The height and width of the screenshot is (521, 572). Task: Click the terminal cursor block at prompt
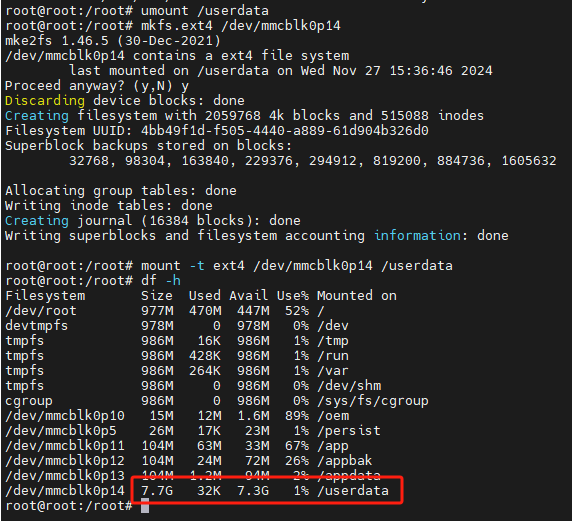coord(145,506)
